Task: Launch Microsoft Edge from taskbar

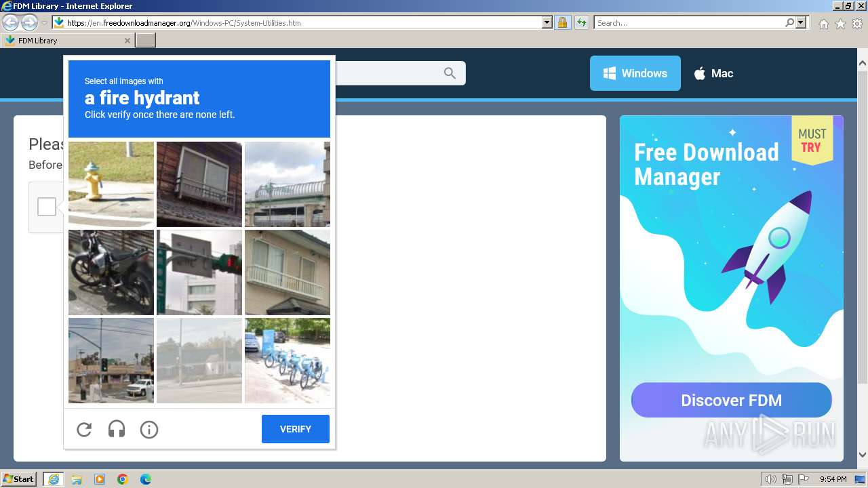Action: click(146, 479)
